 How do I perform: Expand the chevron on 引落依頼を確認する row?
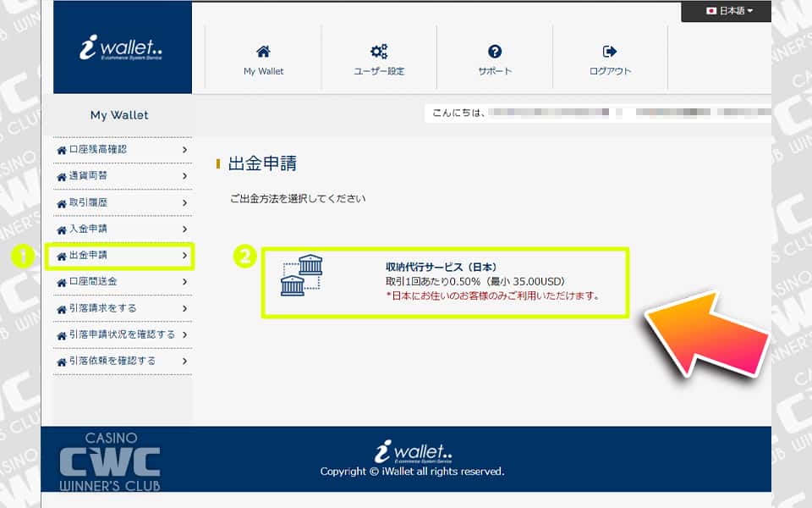[185, 362]
